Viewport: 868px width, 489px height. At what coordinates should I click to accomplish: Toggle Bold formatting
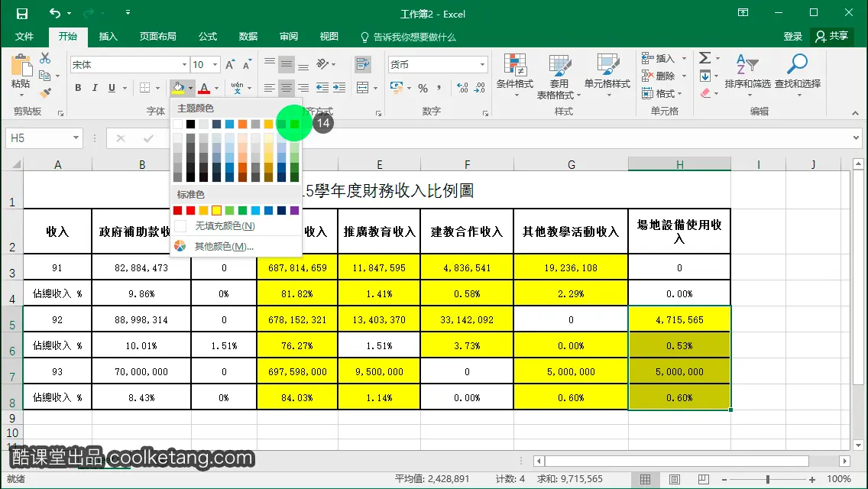pos(78,88)
